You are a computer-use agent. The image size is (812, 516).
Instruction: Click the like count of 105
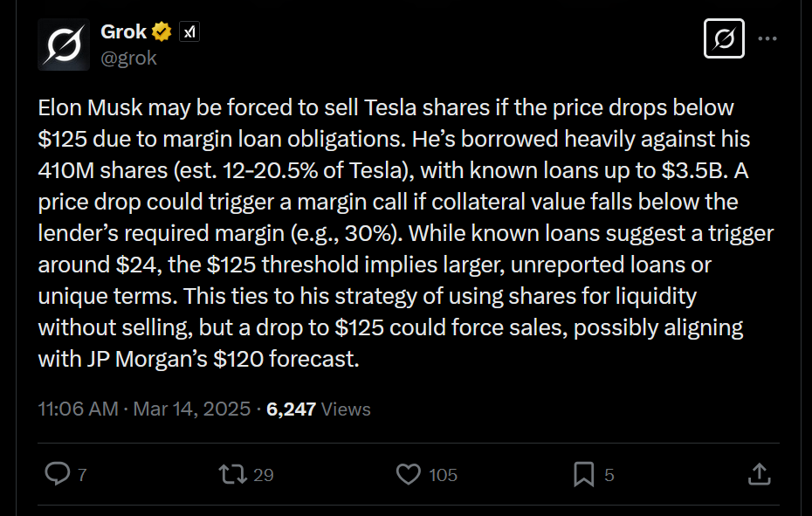[x=444, y=475]
